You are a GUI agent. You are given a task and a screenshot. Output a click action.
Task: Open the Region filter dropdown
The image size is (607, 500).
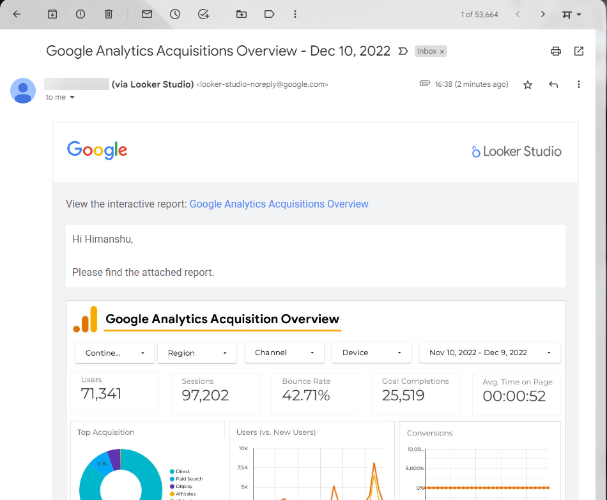[x=197, y=353]
